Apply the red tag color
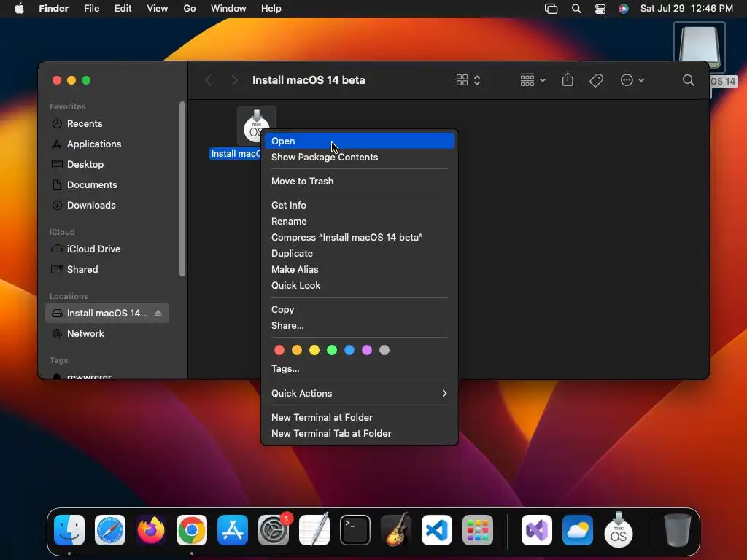 pyautogui.click(x=279, y=351)
